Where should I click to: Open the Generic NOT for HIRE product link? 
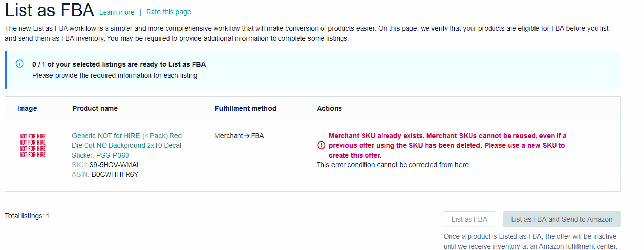coord(127,145)
